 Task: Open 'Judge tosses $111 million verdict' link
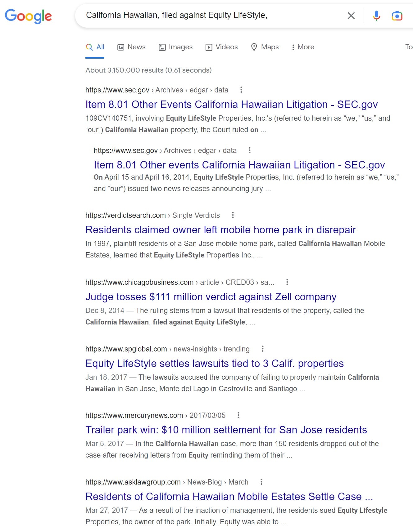click(211, 297)
